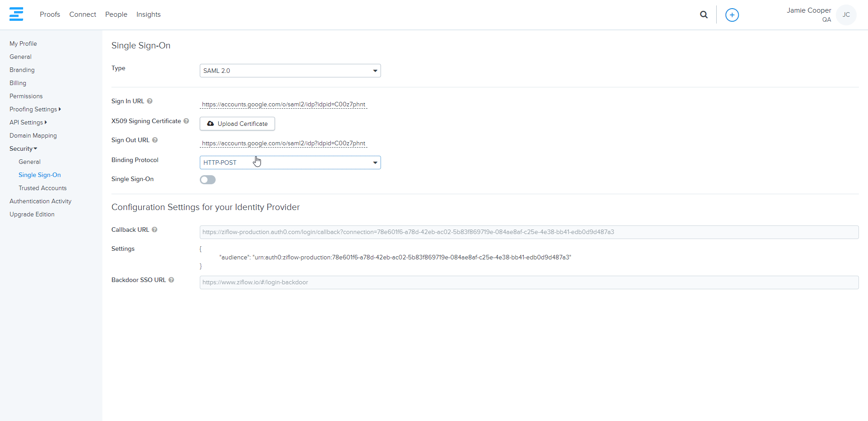Click help icon beside X509 Signing Certificate
868x421 pixels.
(x=186, y=121)
